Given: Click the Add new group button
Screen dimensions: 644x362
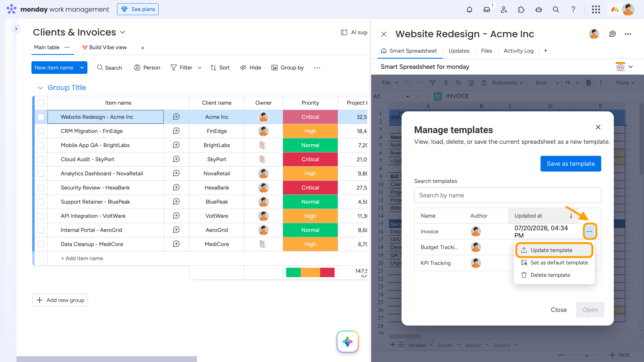Looking at the screenshot, I should coord(60,300).
